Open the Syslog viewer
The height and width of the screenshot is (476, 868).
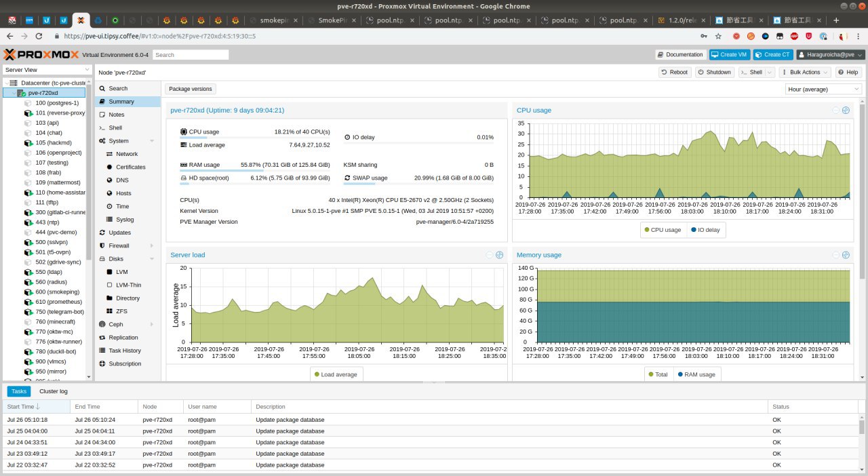point(127,220)
